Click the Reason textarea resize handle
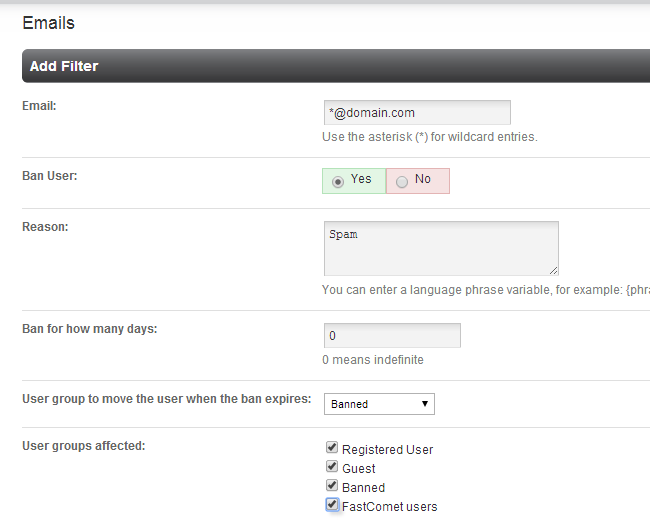This screenshot has width=650, height=524. coord(553,270)
